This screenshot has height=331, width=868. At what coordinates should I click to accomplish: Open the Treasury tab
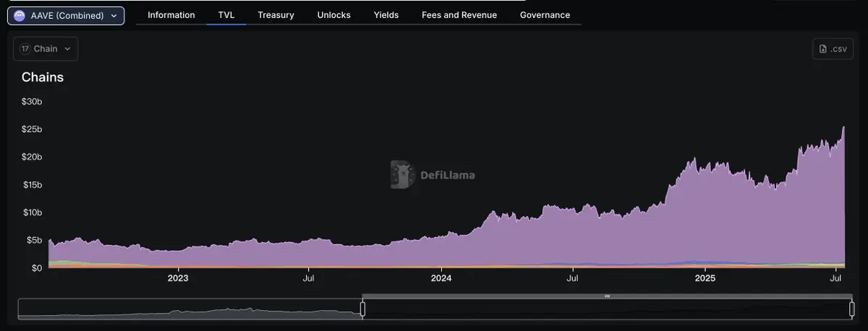coord(276,15)
